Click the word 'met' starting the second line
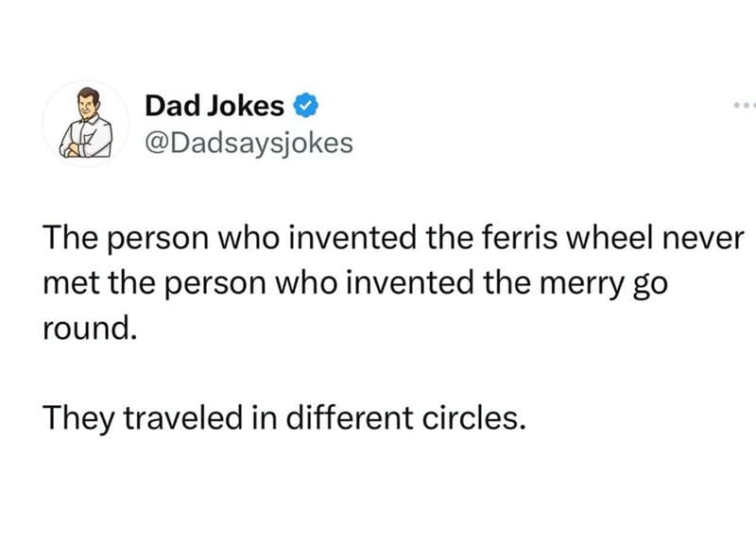Viewport: 756px width, 541px height. (72, 284)
